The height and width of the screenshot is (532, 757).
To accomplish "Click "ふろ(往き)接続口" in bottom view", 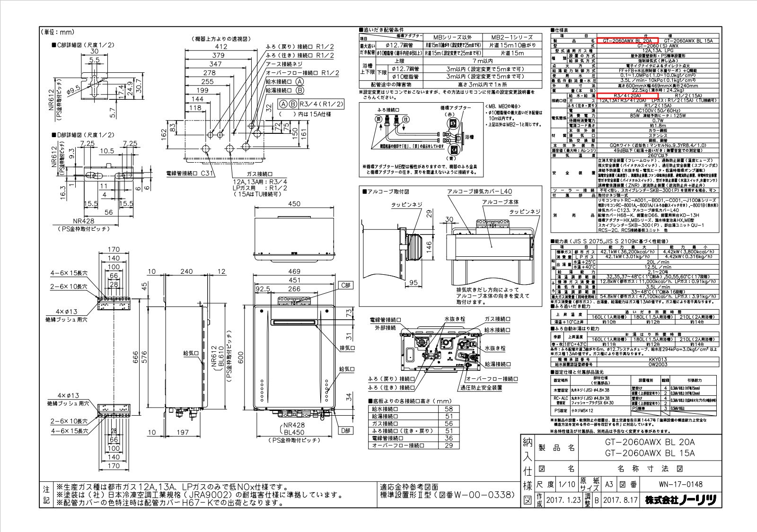I will coord(391,388).
